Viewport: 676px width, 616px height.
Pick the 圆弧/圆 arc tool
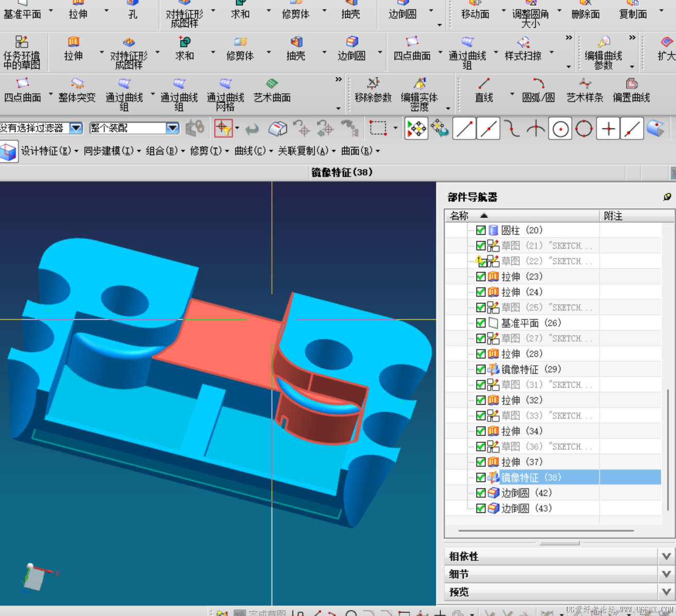point(538,90)
